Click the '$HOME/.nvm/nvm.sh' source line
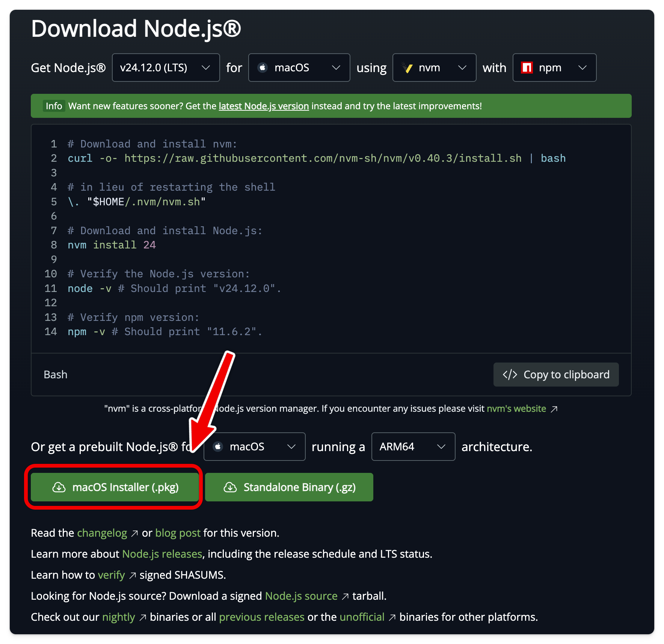The height and width of the screenshot is (644, 664). [137, 202]
